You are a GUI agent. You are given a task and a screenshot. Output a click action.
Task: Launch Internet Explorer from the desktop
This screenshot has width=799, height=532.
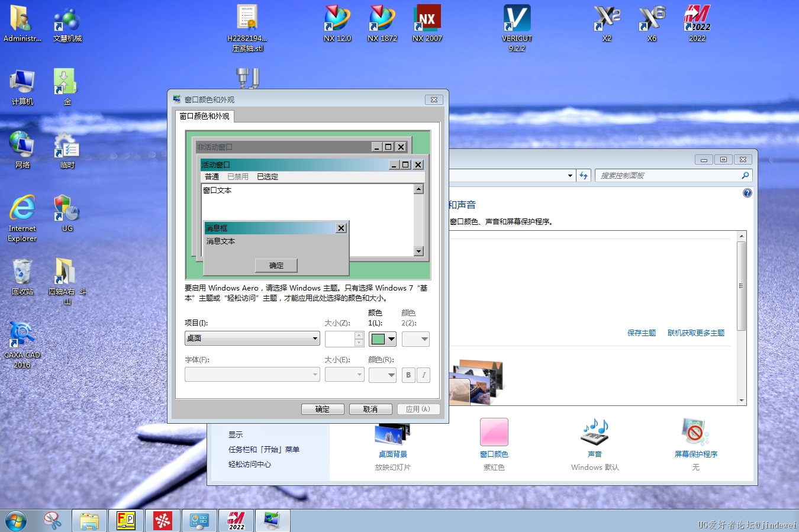click(x=22, y=218)
